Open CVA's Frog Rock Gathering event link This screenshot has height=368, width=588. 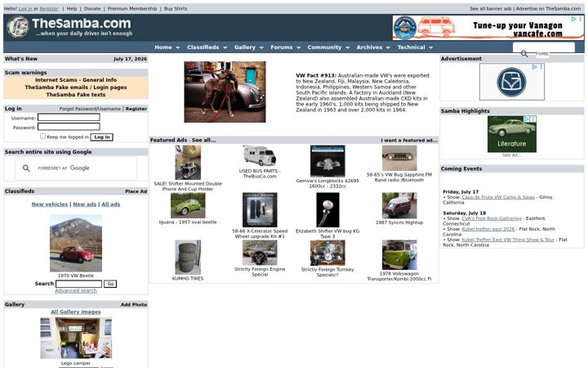click(x=492, y=218)
